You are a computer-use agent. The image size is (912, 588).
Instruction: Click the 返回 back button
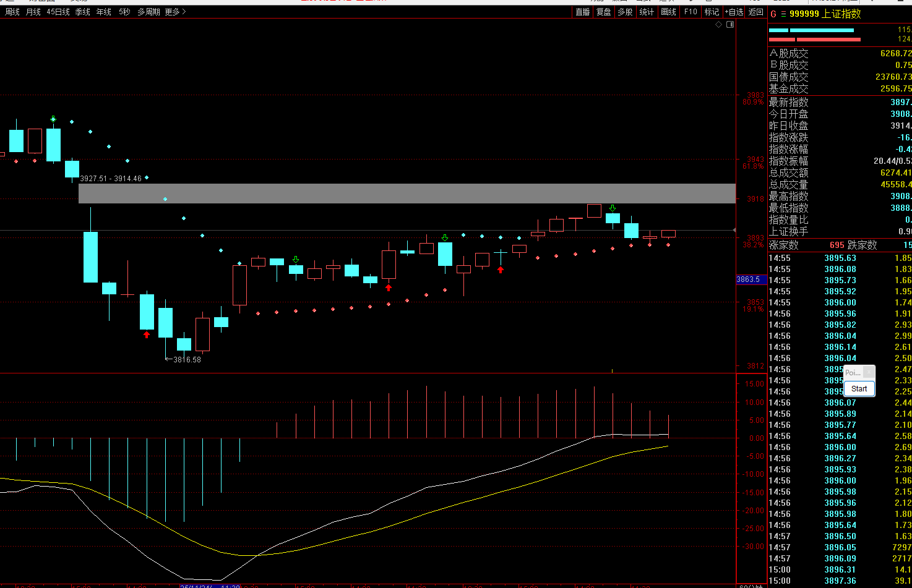tap(756, 12)
